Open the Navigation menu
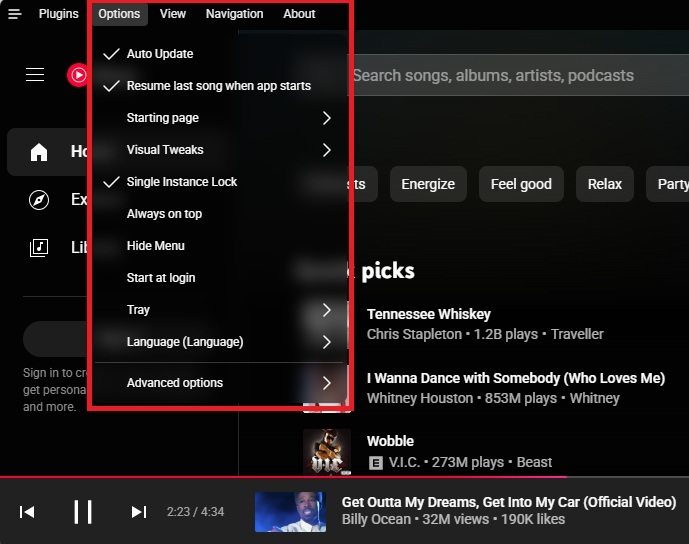Viewport: 689px width, 544px height. (x=235, y=14)
